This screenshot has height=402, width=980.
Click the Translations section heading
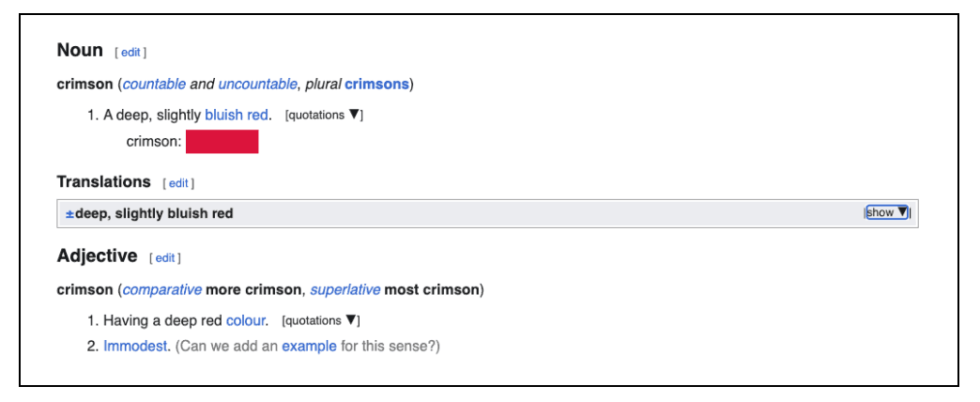pos(103,181)
